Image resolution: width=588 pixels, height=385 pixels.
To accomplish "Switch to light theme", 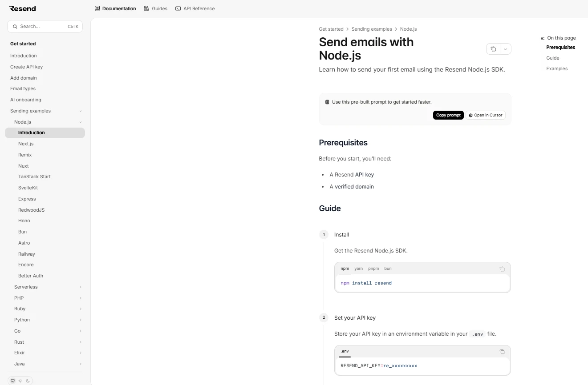I will point(20,381).
